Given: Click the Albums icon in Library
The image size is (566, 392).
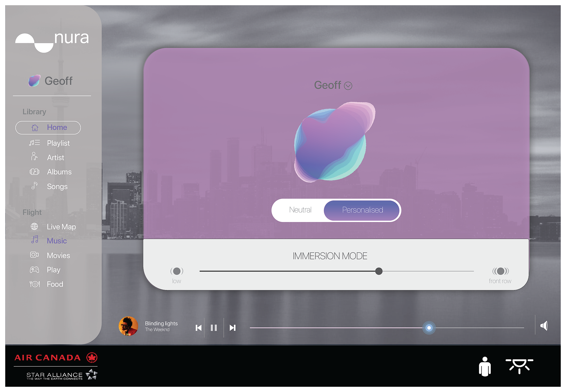Looking at the screenshot, I should point(35,172).
